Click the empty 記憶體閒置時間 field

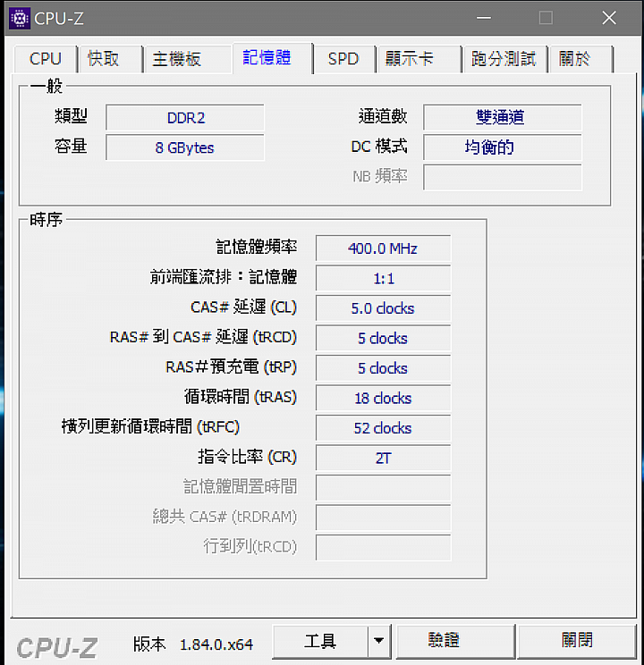click(x=383, y=488)
